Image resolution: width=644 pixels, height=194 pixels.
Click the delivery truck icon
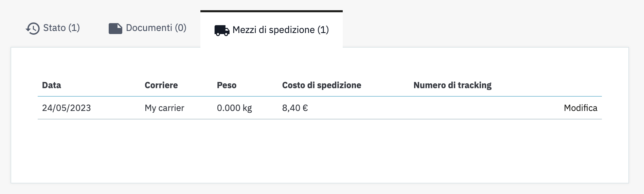click(222, 30)
